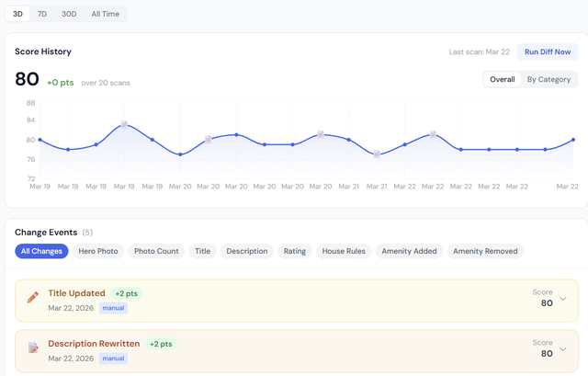Show All Time score history
Screen dimensions: 588x376
coord(106,14)
